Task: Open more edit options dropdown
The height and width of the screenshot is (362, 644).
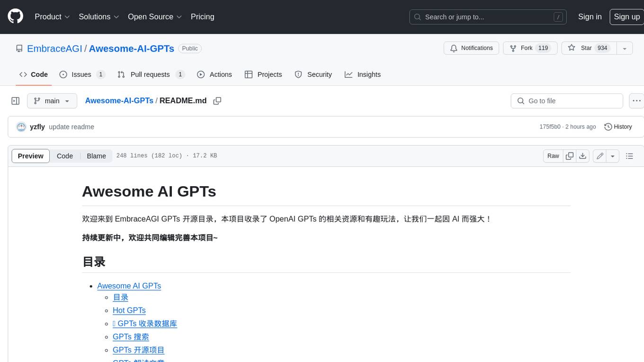Action: click(613, 156)
